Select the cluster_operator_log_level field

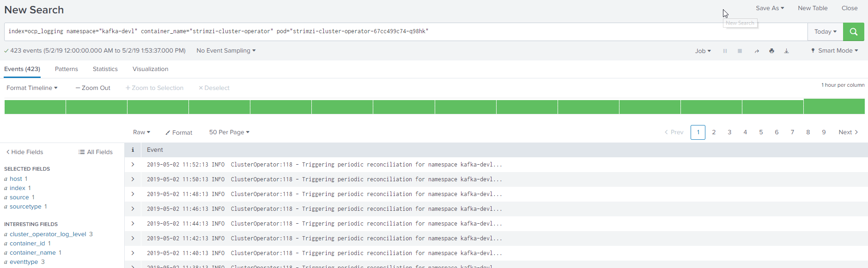(48, 234)
